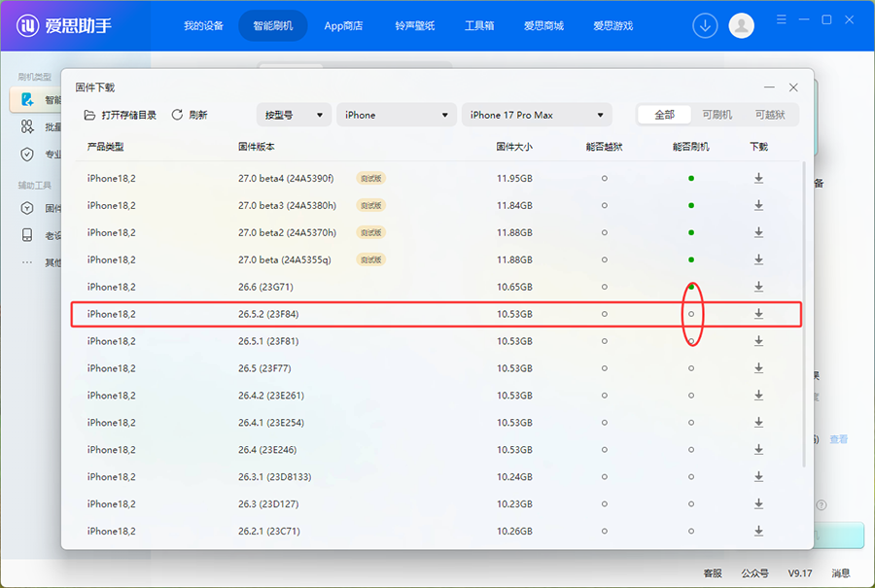Download firmware 26.4.1 (23E254)

(758, 423)
